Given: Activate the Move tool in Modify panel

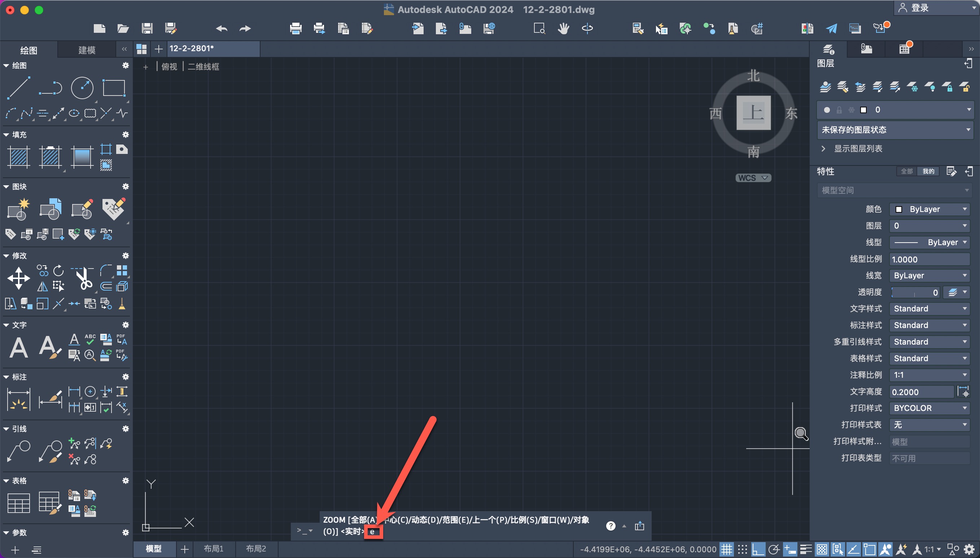Looking at the screenshot, I should pos(18,278).
